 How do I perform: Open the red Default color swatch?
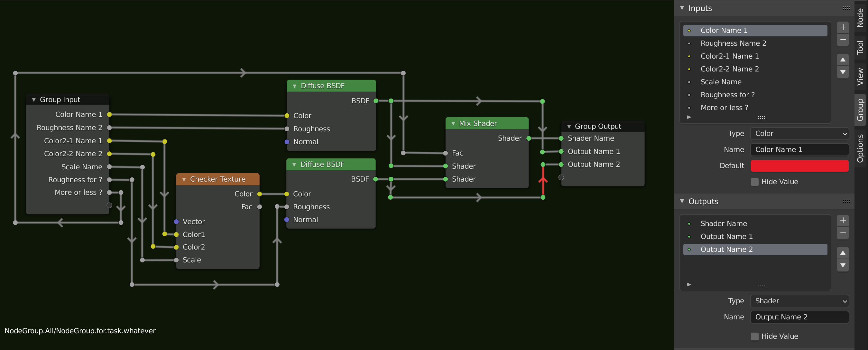pos(799,166)
